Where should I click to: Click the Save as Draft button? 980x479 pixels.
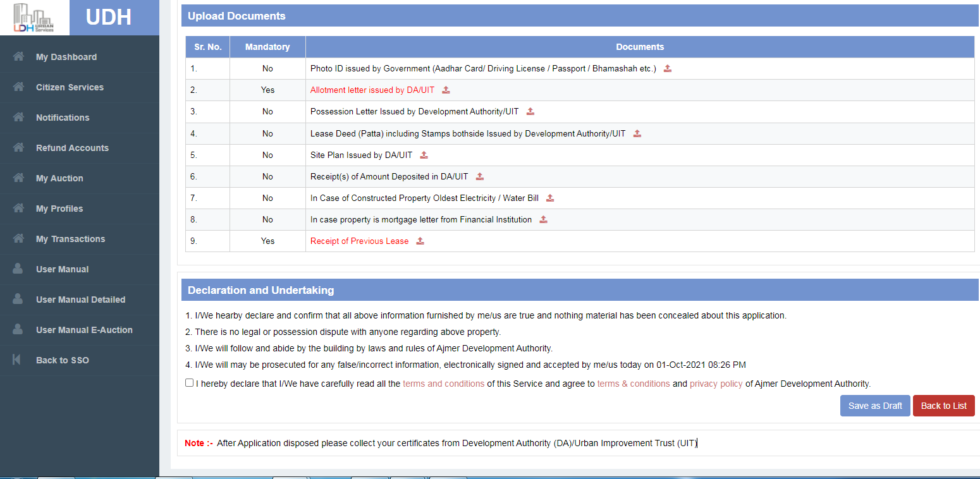click(875, 406)
